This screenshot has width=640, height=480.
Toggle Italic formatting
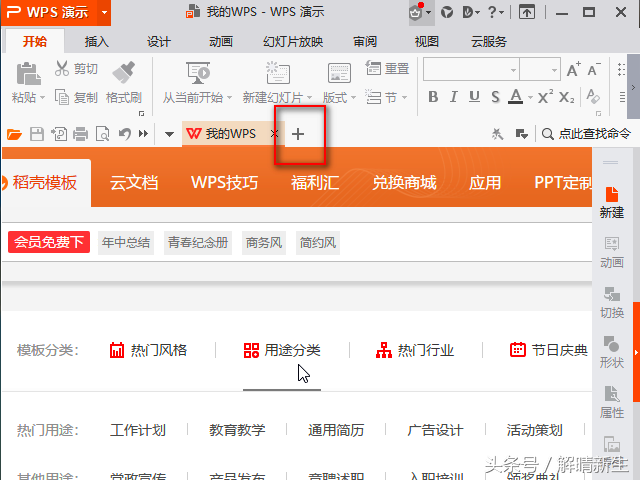click(x=453, y=97)
